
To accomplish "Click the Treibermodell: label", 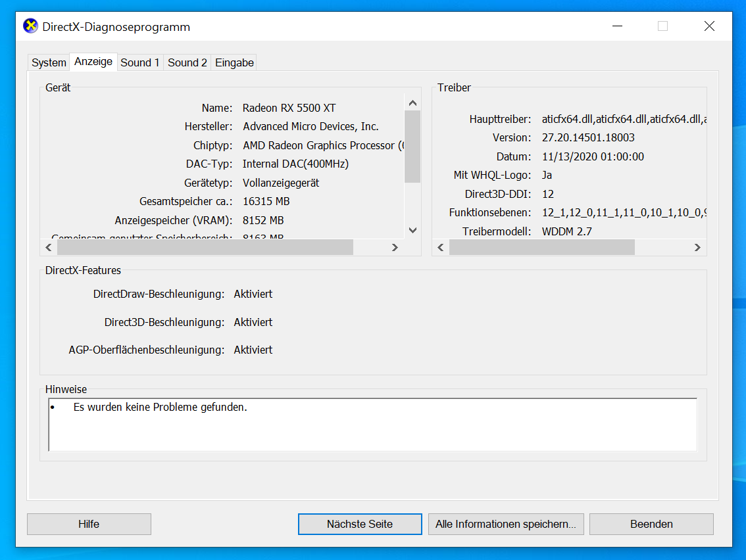I will point(496,231).
